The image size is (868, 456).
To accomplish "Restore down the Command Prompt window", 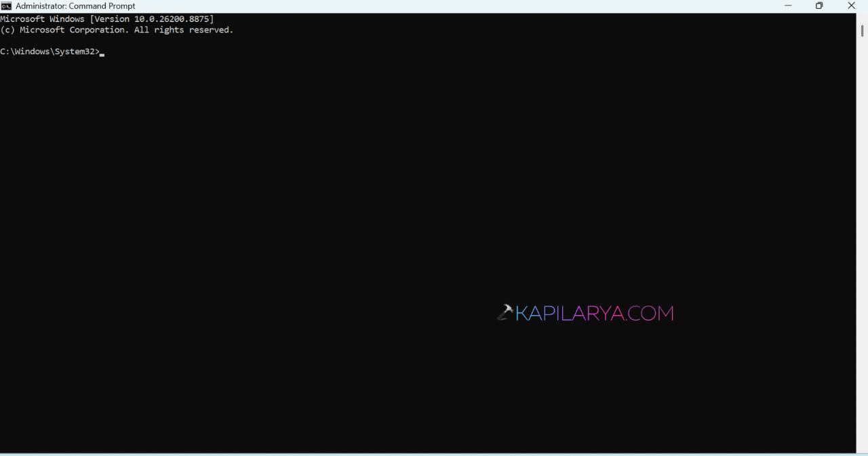I will click(819, 6).
